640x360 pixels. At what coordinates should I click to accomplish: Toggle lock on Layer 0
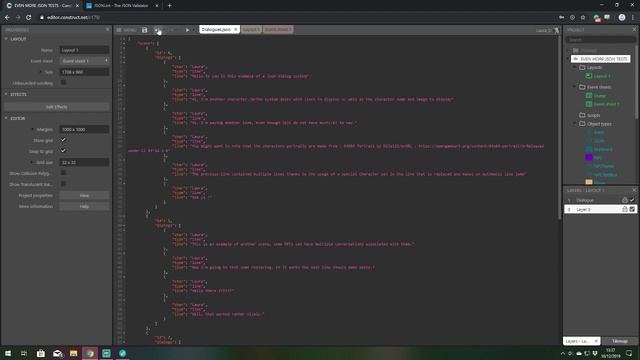tap(624, 209)
